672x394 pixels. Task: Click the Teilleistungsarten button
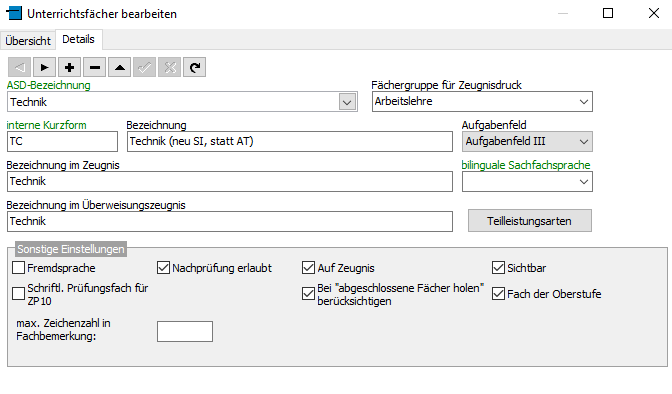coord(530,221)
